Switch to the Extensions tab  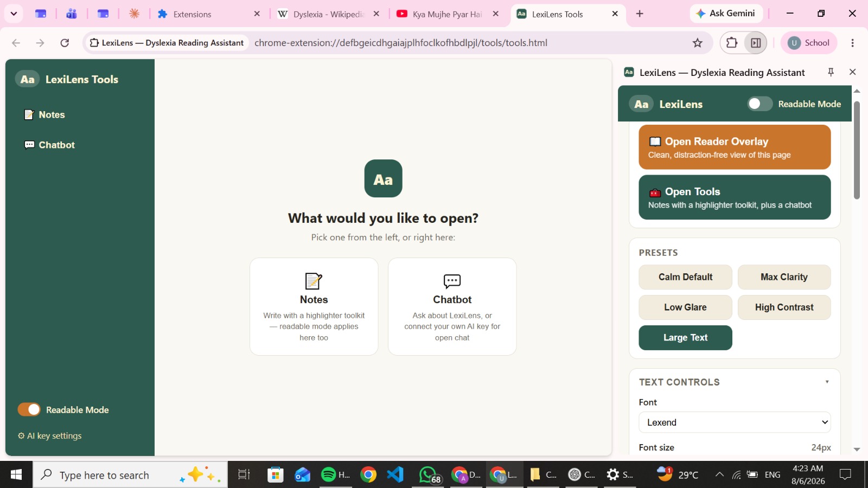point(209,14)
